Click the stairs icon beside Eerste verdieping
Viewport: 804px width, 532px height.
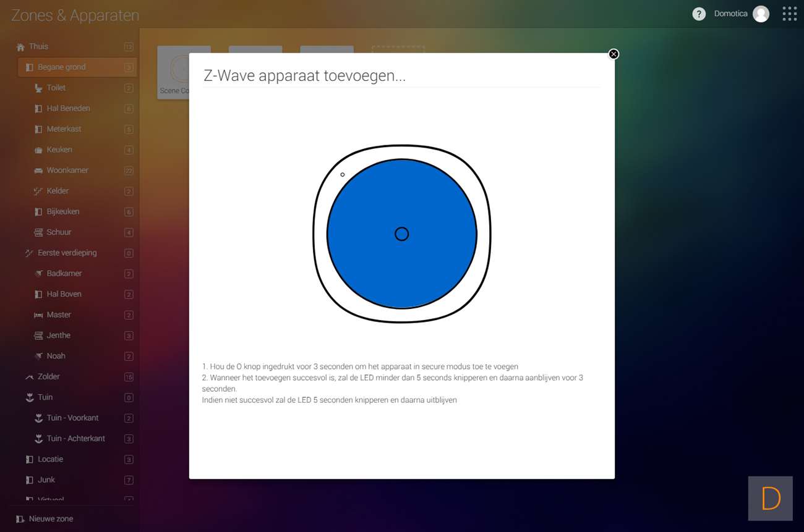pos(29,253)
